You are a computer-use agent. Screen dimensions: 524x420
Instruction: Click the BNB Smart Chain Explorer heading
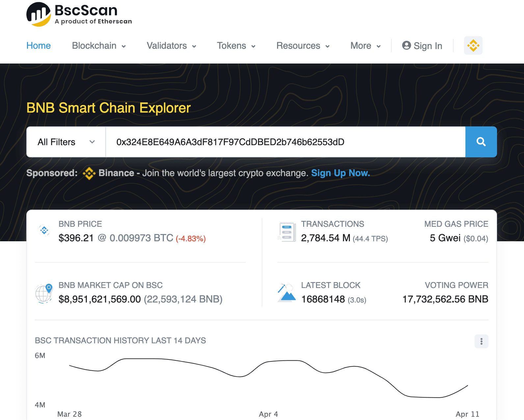pos(109,108)
